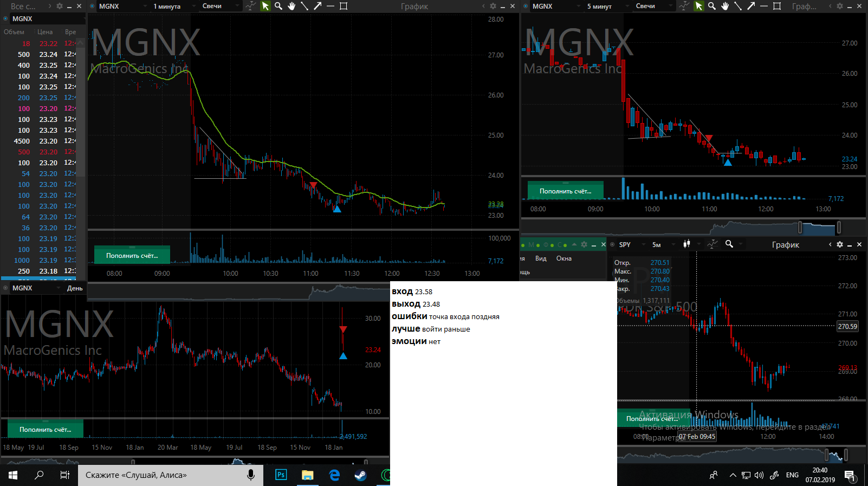Select horizontal line tool in 5-minute chart
This screenshot has height=486, width=868.
point(764,6)
